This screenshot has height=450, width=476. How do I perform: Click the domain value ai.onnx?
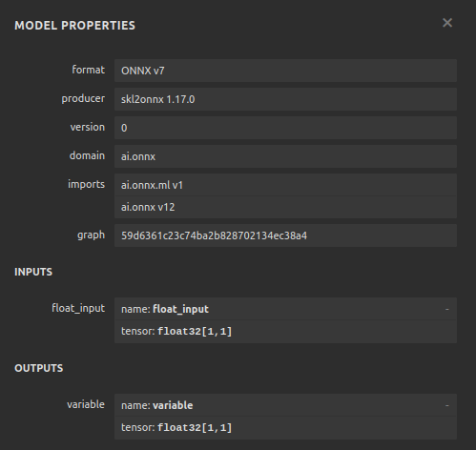[x=285, y=156]
